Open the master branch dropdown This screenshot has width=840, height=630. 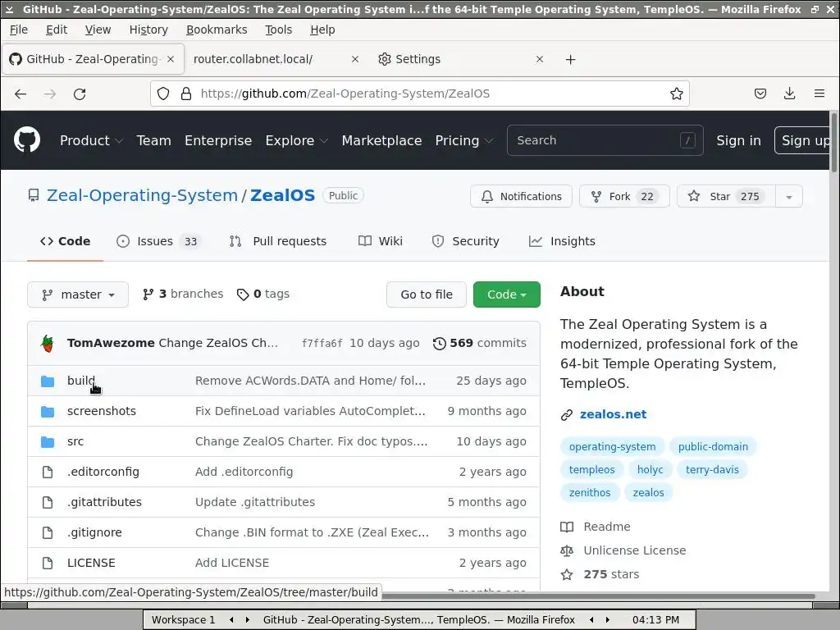[78, 294]
